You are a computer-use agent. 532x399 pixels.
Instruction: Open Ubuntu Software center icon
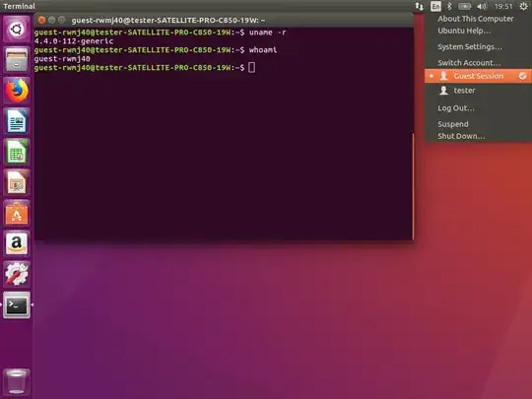[x=17, y=213]
